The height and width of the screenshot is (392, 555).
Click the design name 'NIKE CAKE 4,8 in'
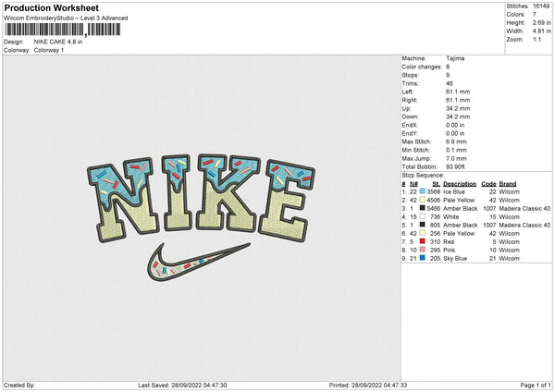coord(58,42)
